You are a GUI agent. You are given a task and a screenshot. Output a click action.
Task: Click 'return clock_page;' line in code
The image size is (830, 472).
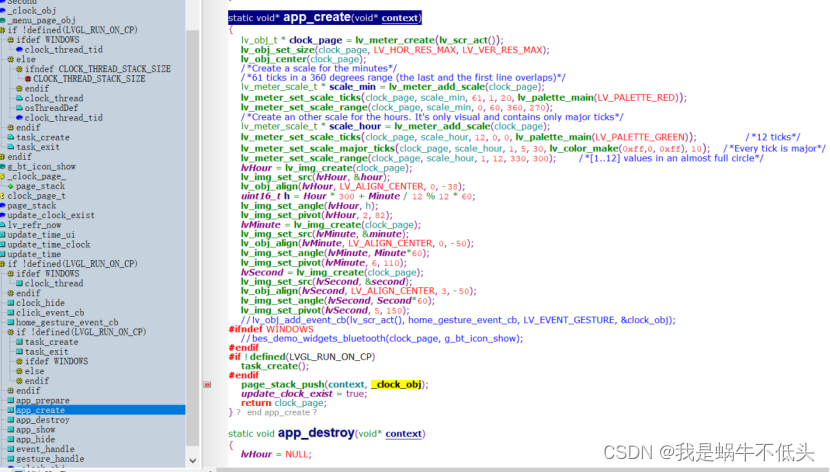click(x=284, y=403)
